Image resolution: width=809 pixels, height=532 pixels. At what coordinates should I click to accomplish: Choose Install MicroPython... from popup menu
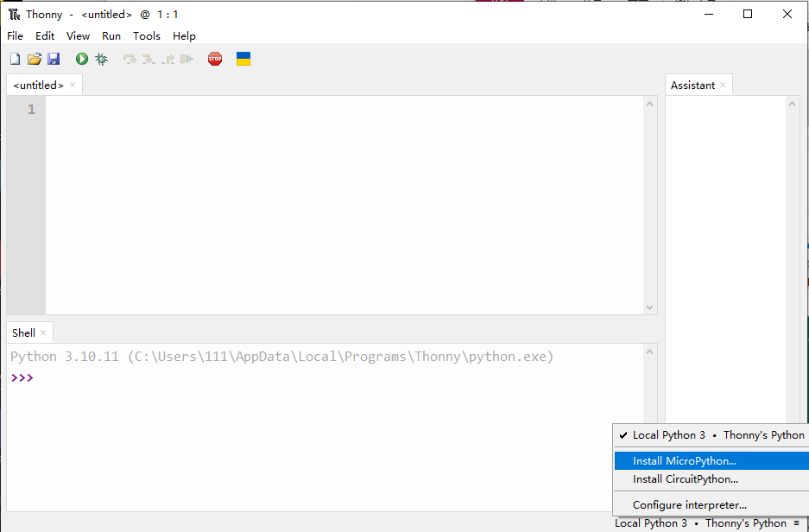pyautogui.click(x=711, y=461)
